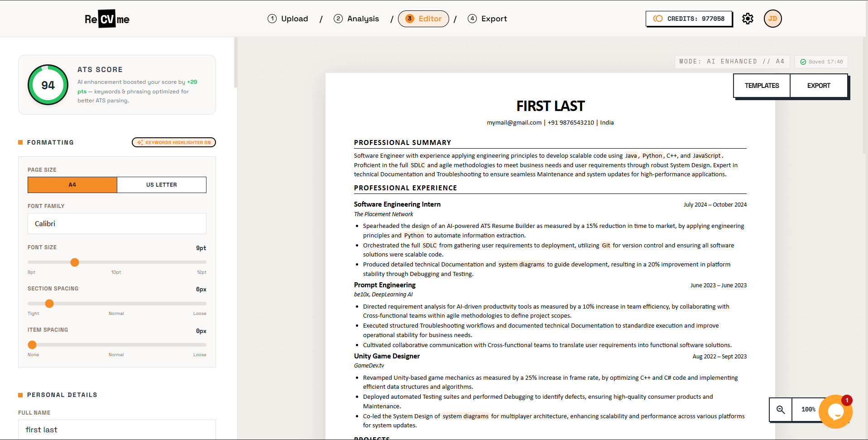Open the Font Family Calibri dropdown
This screenshot has height=440, width=868.
pyautogui.click(x=117, y=223)
